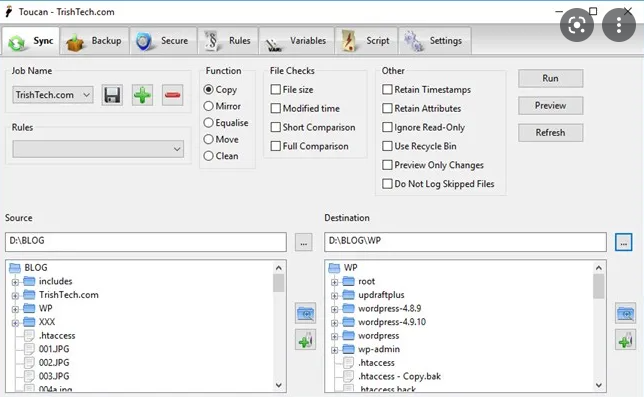Switch to the Sync tab
644x397 pixels.
(x=31, y=41)
